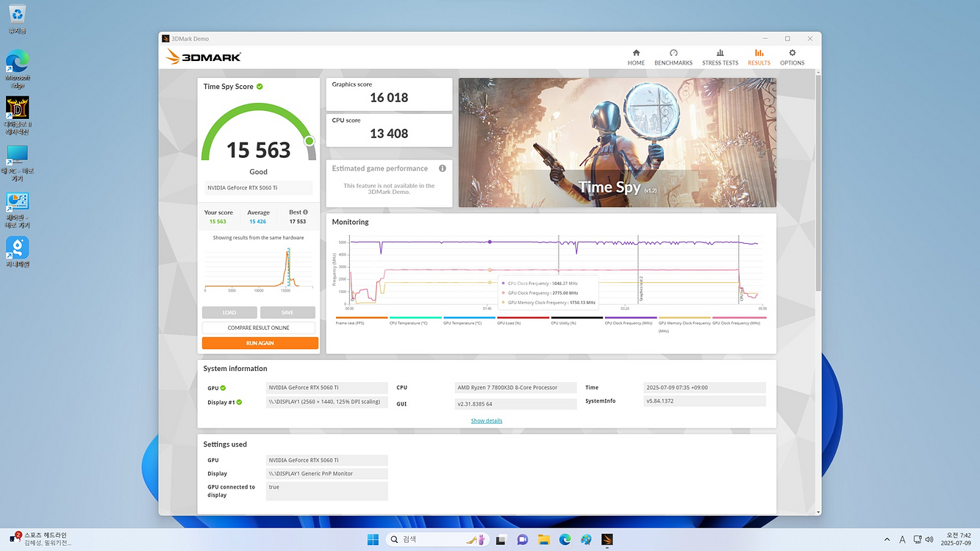This screenshot has width=980, height=551.
Task: Open the OPTIONS gear section
Action: pos(792,57)
